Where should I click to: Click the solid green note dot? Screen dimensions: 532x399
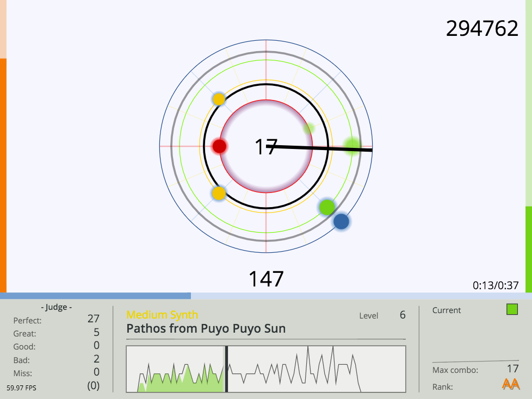click(327, 207)
